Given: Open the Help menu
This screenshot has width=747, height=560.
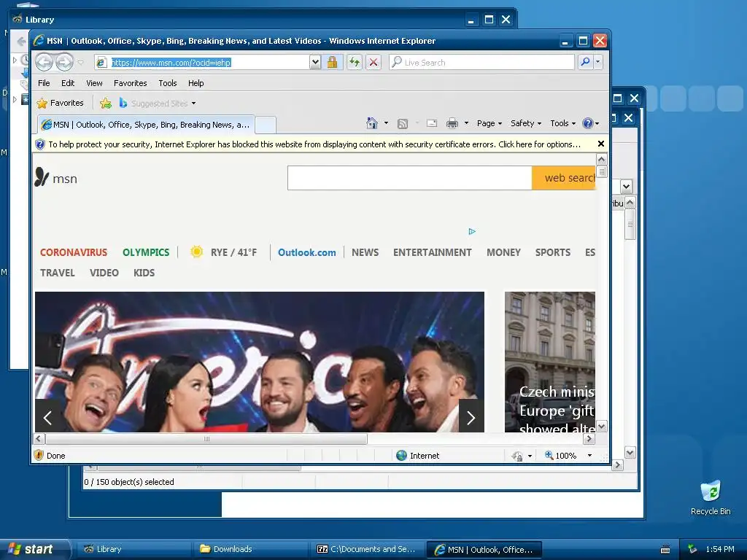Looking at the screenshot, I should [196, 83].
